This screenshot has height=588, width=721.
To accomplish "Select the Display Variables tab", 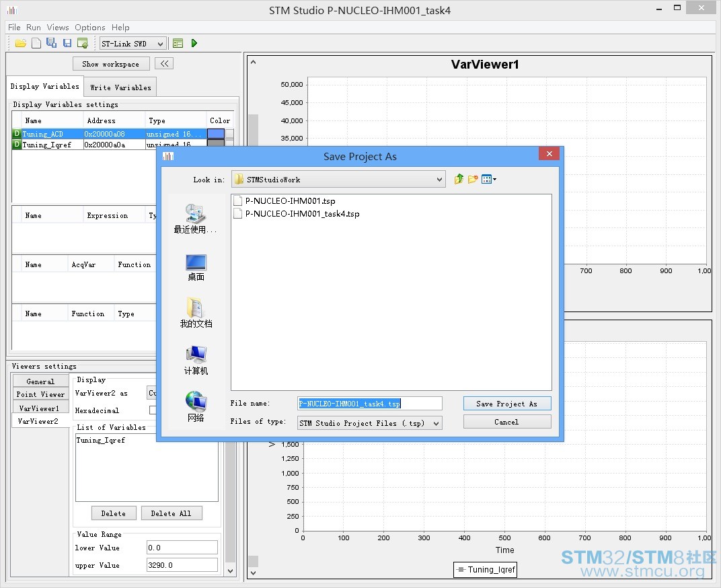I will [44, 87].
